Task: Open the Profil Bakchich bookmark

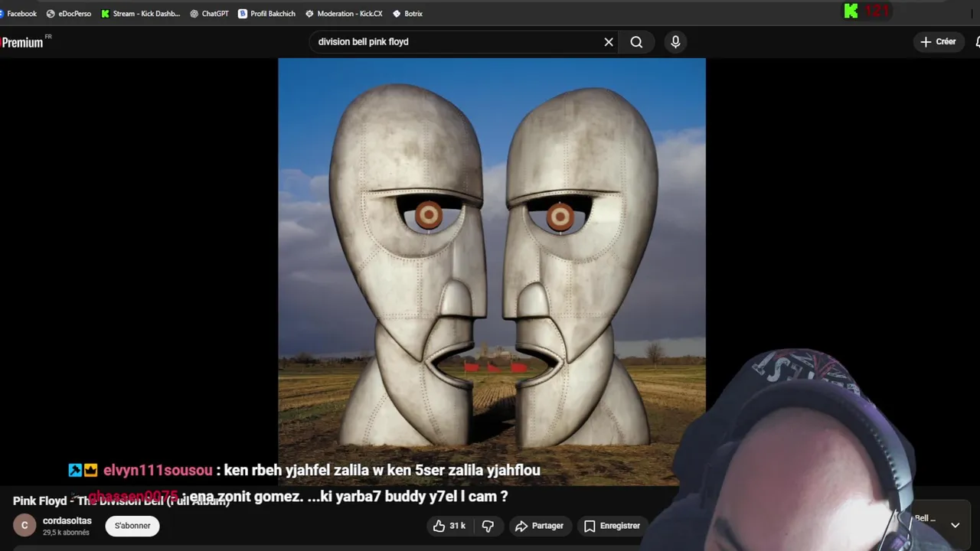Action: [266, 14]
